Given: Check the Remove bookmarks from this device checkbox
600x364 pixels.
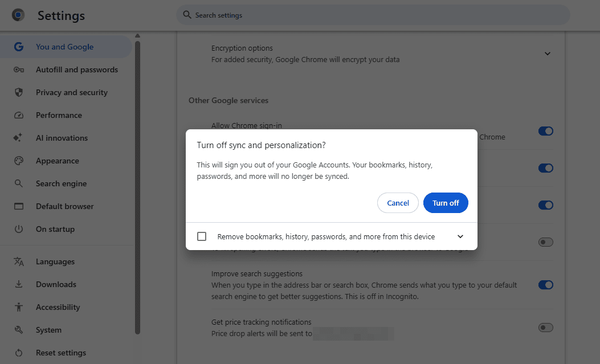Looking at the screenshot, I should click(x=202, y=236).
